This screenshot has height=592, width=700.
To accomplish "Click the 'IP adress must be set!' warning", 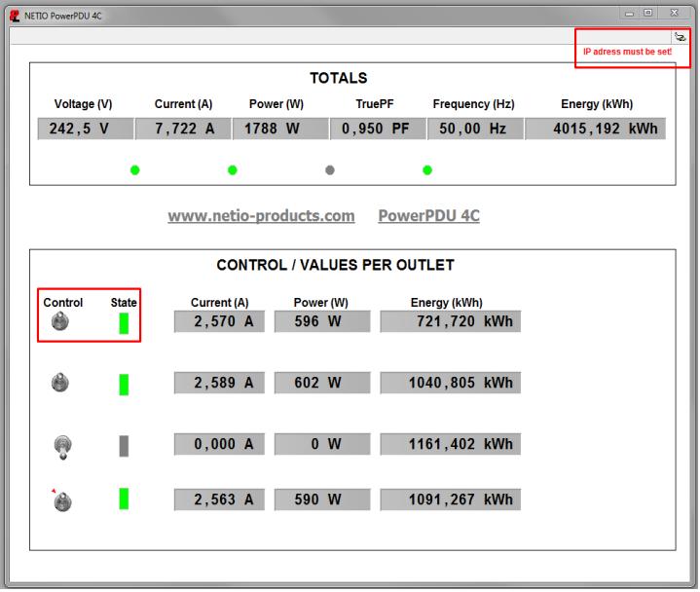I will [x=627, y=52].
